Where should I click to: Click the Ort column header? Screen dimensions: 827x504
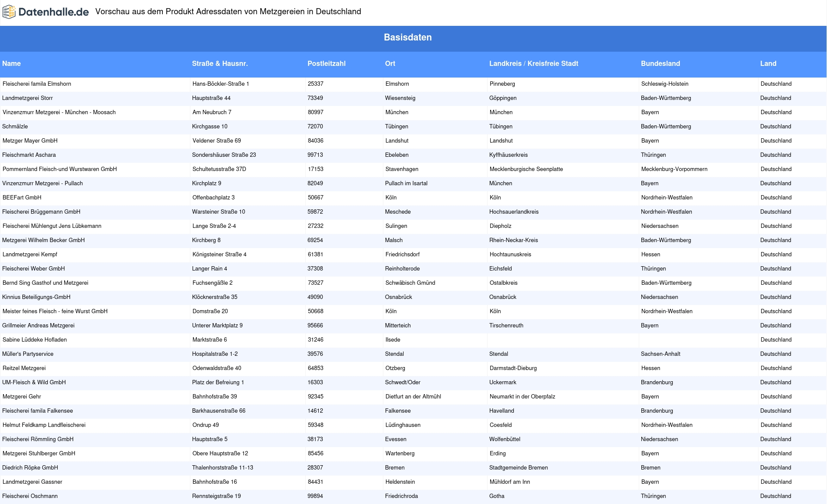pos(390,63)
